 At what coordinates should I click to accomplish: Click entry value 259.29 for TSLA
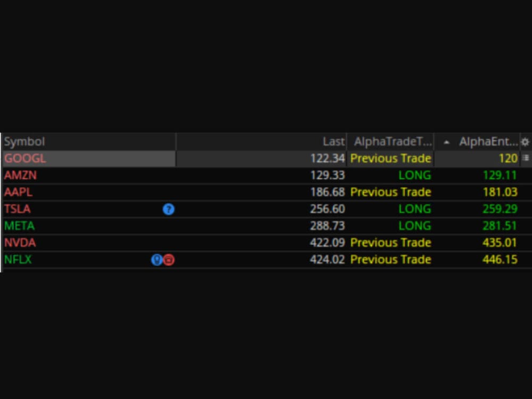click(x=500, y=209)
